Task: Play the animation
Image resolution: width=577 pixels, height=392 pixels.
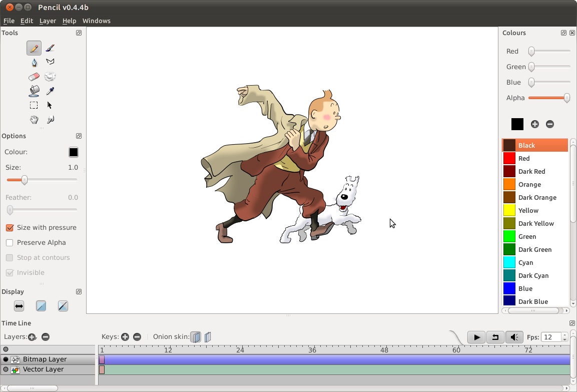Action: click(x=476, y=337)
